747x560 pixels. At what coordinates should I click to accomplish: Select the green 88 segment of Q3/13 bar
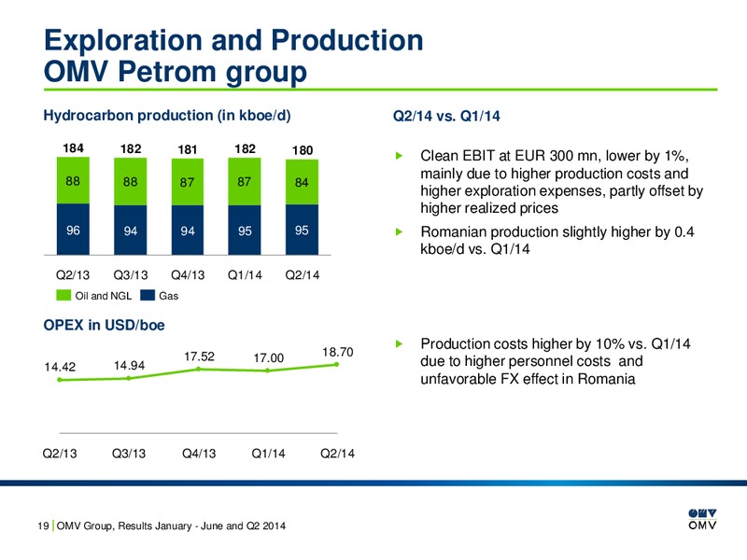(x=131, y=181)
